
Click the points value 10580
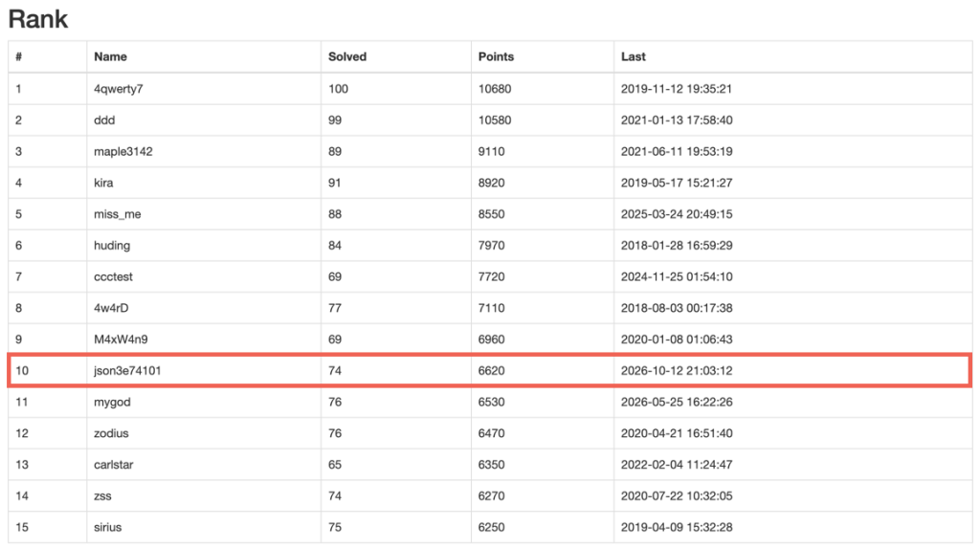495,120
